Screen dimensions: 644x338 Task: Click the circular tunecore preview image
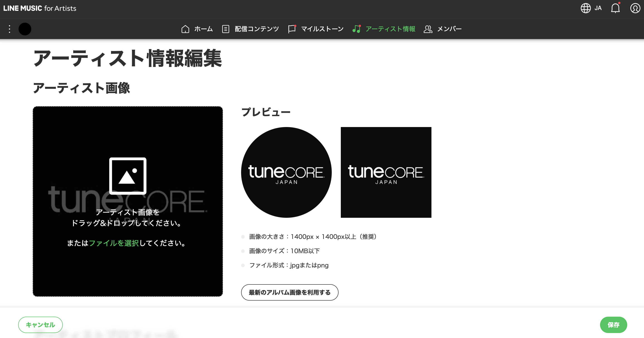286,172
